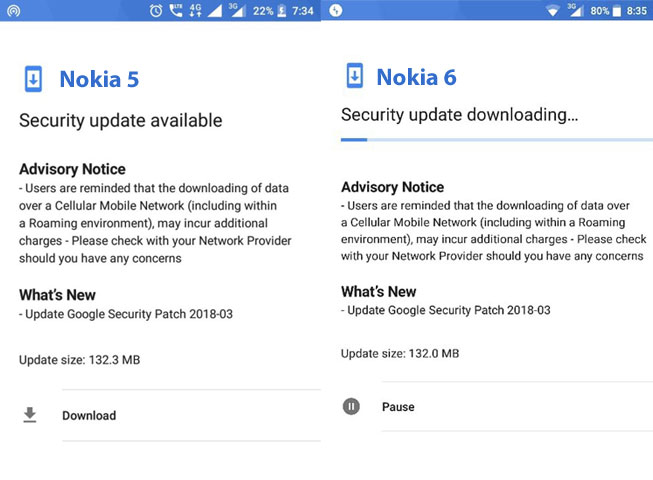Tap Google Security Patch 2018-03 line on Nokia 5

tap(126, 314)
